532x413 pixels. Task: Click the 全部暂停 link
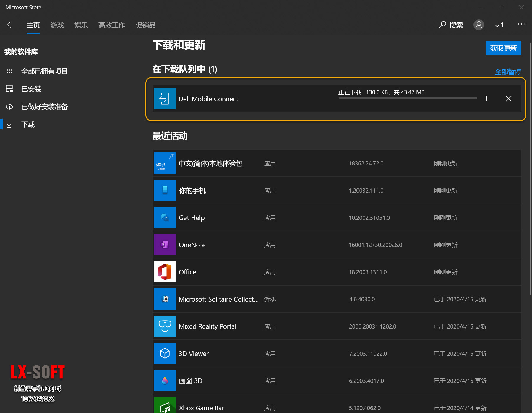pos(508,72)
